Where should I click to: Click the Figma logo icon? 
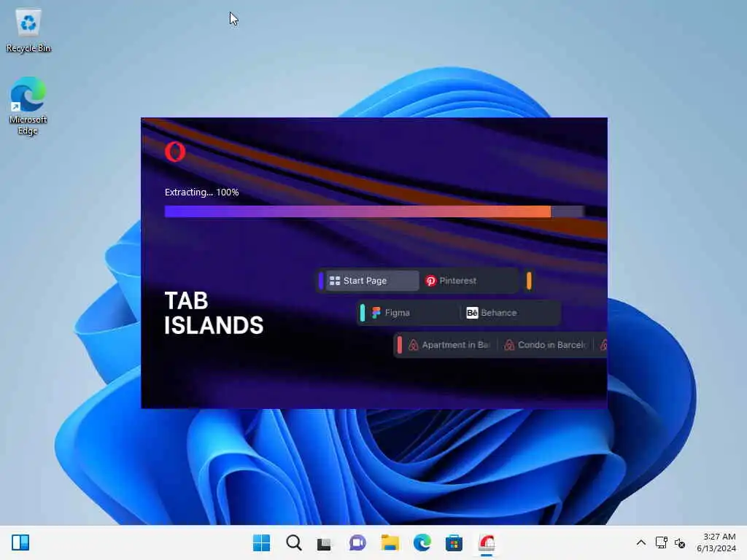click(376, 312)
